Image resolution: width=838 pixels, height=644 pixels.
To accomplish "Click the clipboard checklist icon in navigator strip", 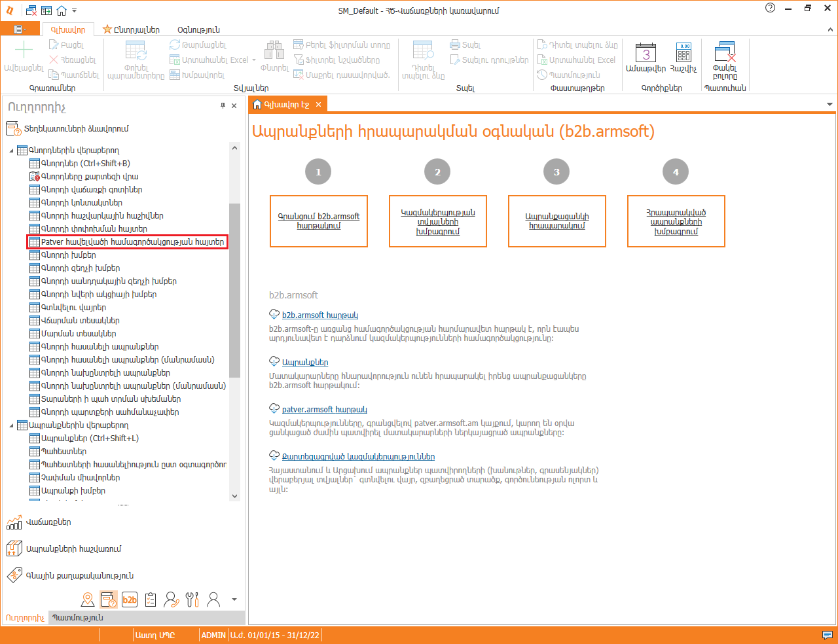I will (x=151, y=599).
